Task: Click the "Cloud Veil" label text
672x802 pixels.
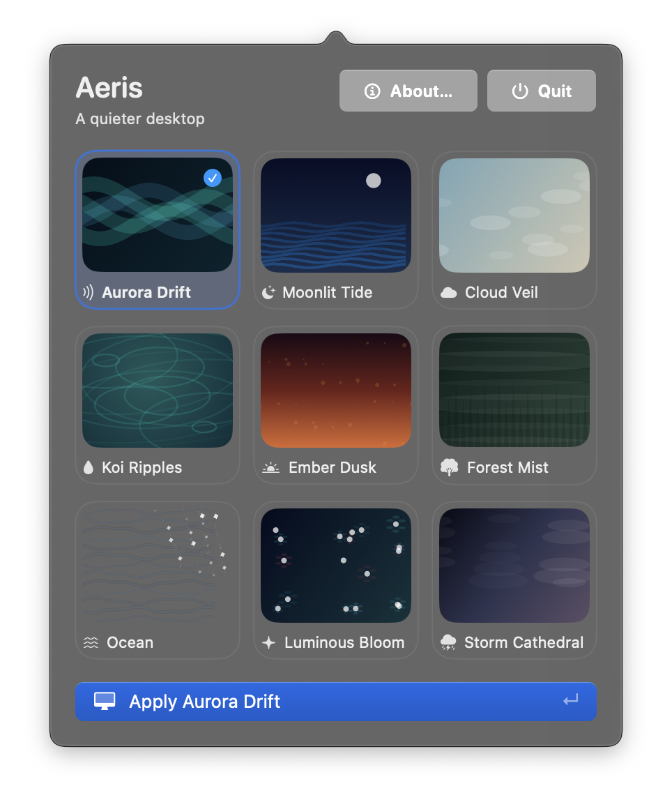Action: pos(501,292)
